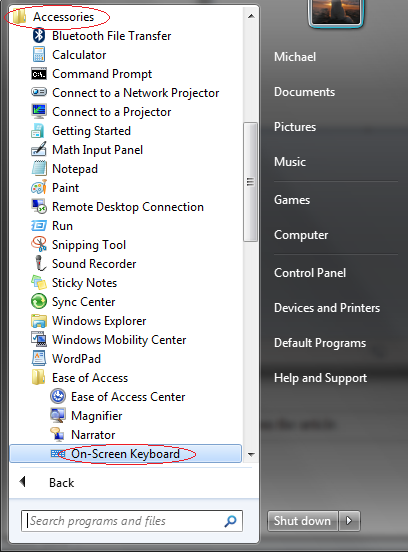Select the On-Screen Keyboard label
The height and width of the screenshot is (552, 408).
click(x=125, y=453)
